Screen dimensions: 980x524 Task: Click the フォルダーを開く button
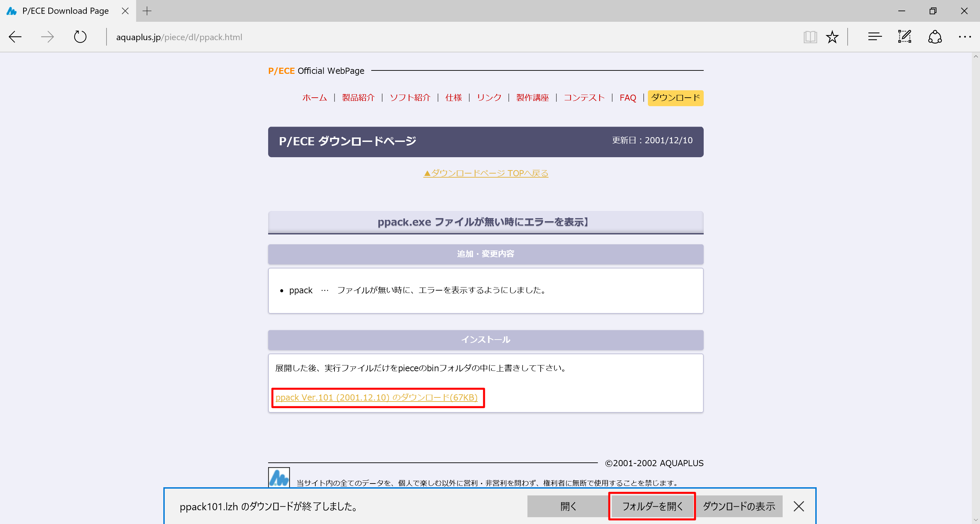click(652, 506)
